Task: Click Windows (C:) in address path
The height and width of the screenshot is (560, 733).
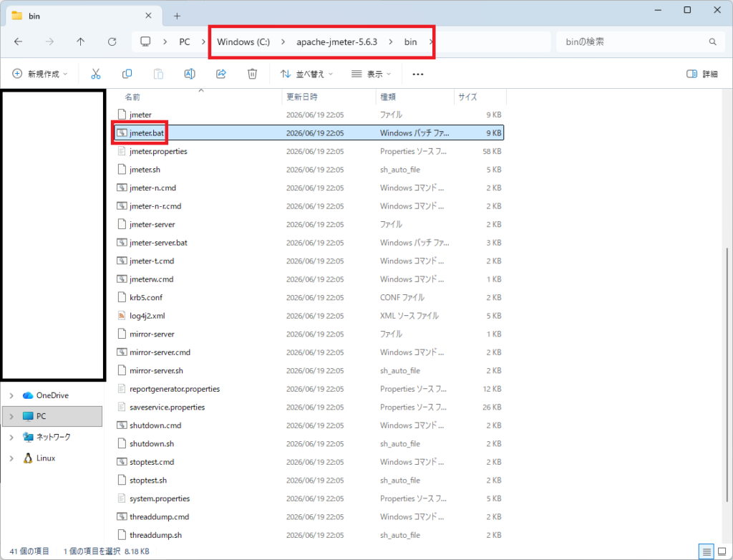Action: pyautogui.click(x=243, y=42)
